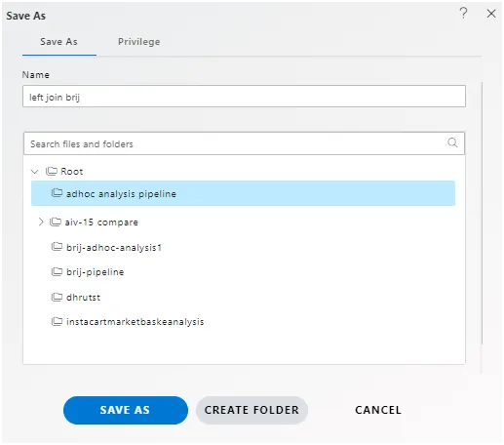Click the Root folder icon
The height and width of the screenshot is (445, 504).
click(52, 171)
